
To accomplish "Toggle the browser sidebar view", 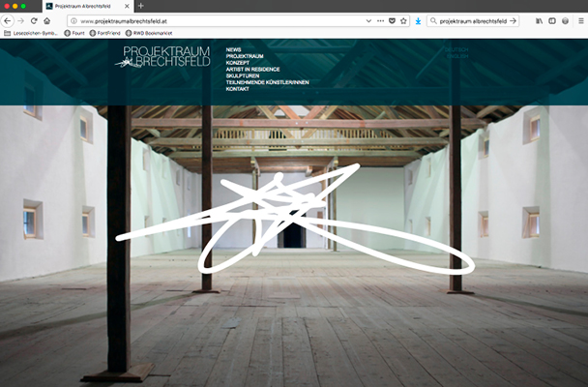I will pos(552,20).
